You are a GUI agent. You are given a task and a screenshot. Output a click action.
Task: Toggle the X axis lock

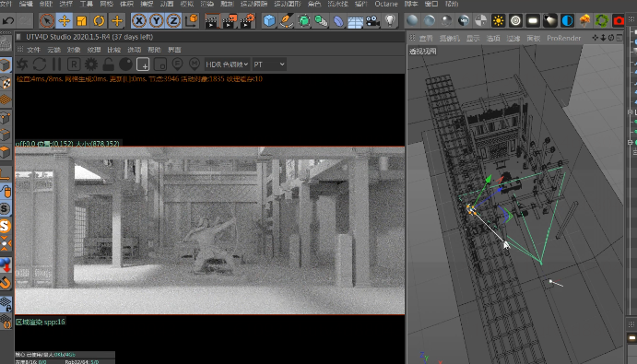(x=139, y=20)
